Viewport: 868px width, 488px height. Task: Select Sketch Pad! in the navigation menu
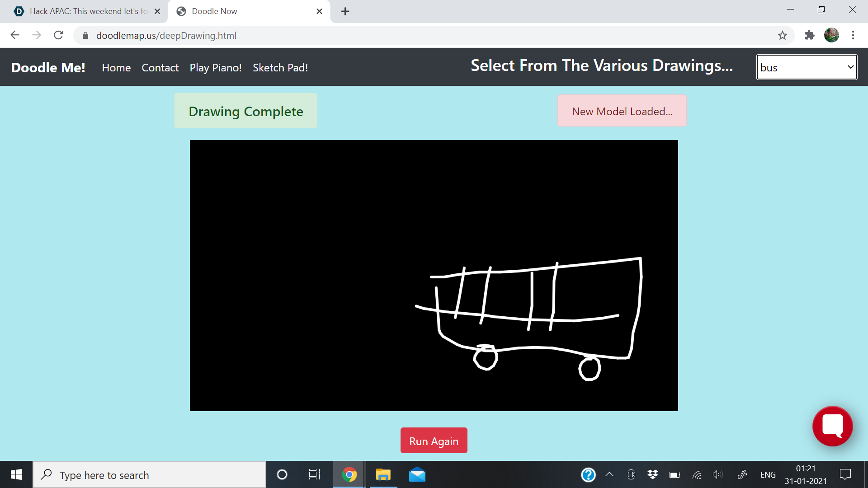(x=280, y=67)
